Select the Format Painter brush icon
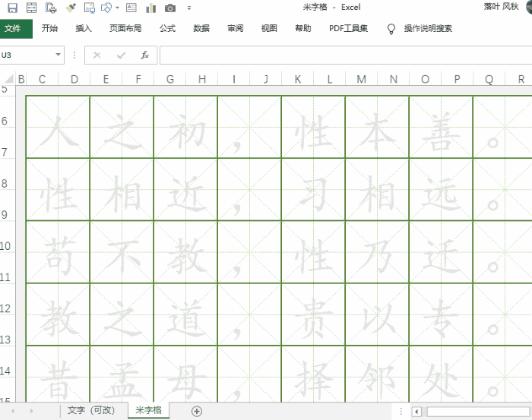The image size is (532, 420). click(71, 8)
